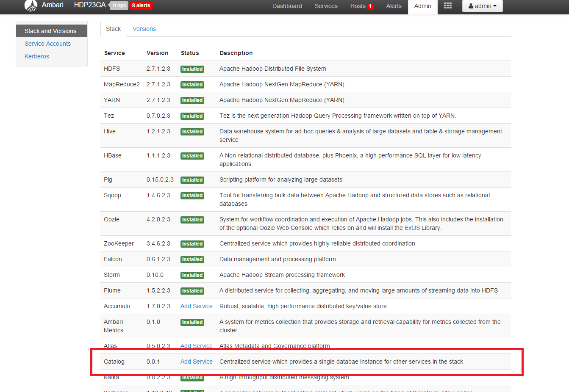Click the HDP23GA cluster name
The image size is (569, 392).
tap(90, 5)
